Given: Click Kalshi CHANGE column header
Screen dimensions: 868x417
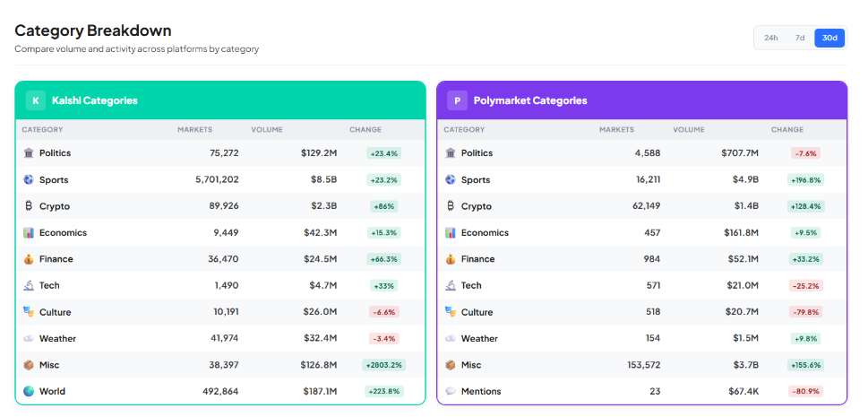Looking at the screenshot, I should coord(365,130).
